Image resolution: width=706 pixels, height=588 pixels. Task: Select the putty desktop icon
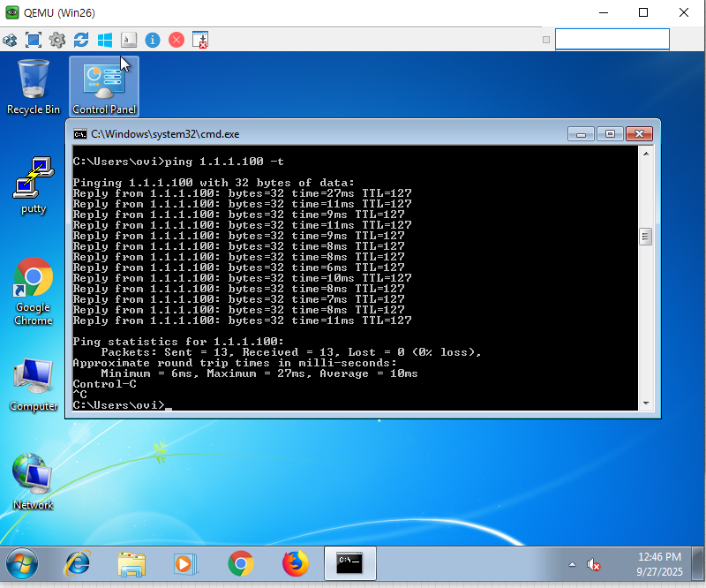click(34, 185)
